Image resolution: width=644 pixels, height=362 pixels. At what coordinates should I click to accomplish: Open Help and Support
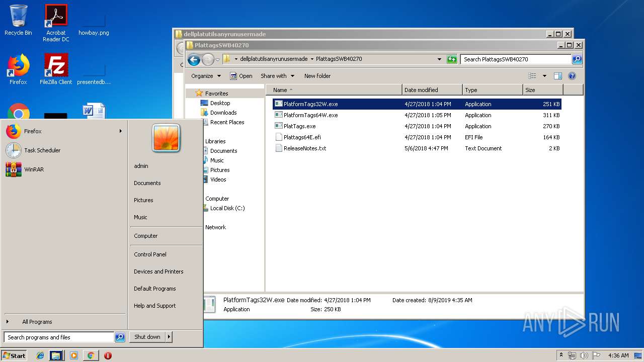coord(154,306)
